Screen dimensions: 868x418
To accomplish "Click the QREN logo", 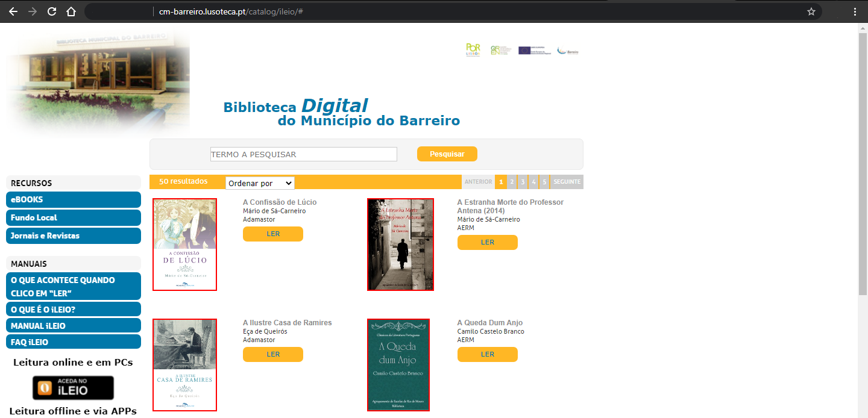I will point(502,49).
